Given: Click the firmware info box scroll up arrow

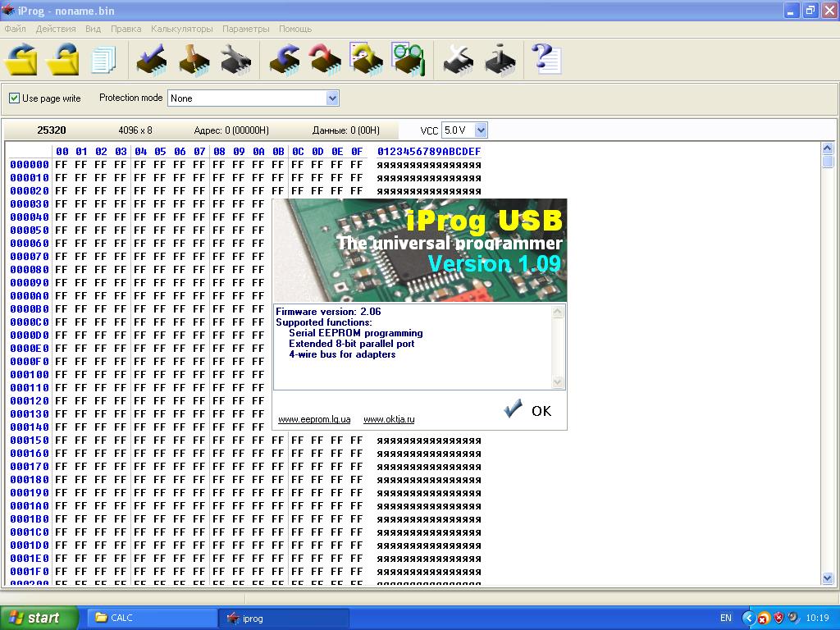Looking at the screenshot, I should 558,312.
